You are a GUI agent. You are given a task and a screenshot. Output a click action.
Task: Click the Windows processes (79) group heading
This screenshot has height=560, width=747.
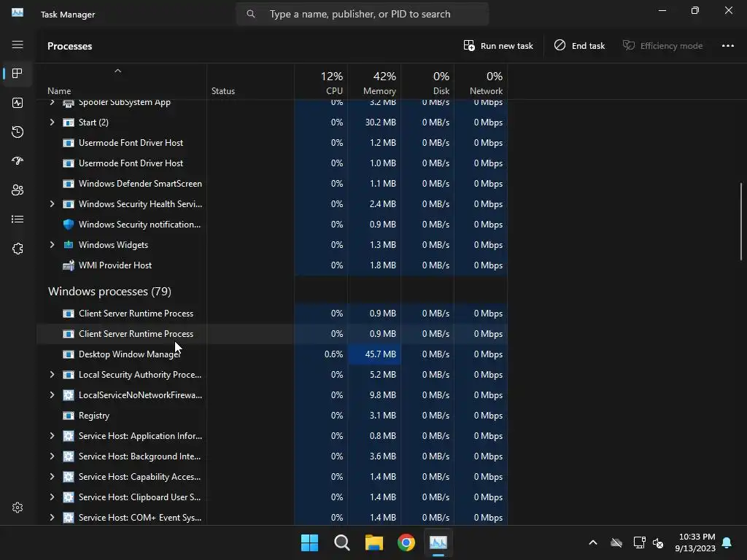(x=109, y=292)
